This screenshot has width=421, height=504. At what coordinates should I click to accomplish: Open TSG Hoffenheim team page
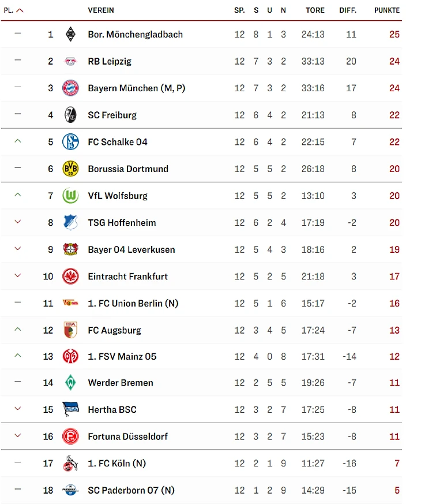click(x=122, y=222)
